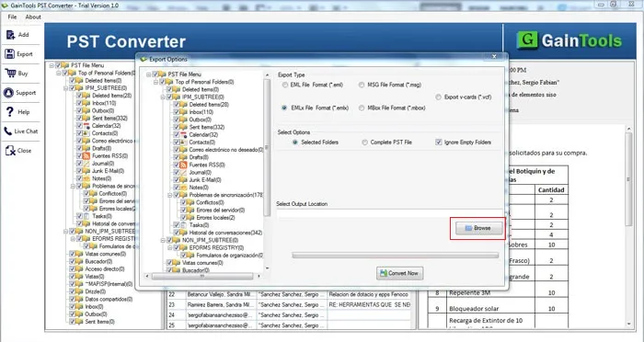Collapse PST File Menu node in dialog
Image resolution: width=644 pixels, height=342 pixels.
(x=148, y=74)
